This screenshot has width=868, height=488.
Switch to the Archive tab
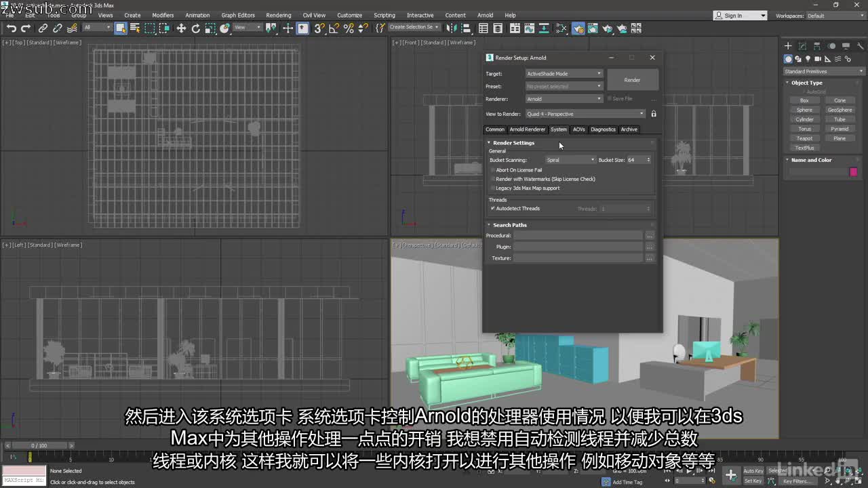point(629,129)
